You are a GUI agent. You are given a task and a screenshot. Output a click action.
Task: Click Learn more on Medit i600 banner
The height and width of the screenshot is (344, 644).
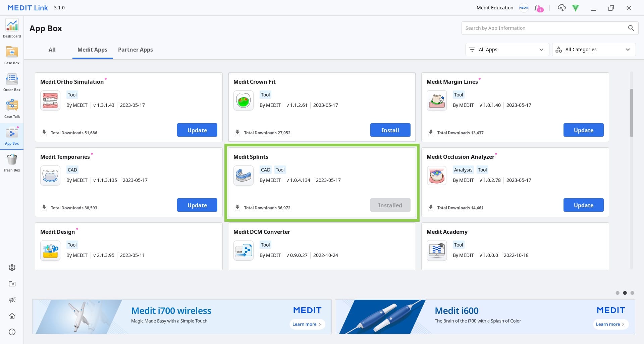click(610, 324)
